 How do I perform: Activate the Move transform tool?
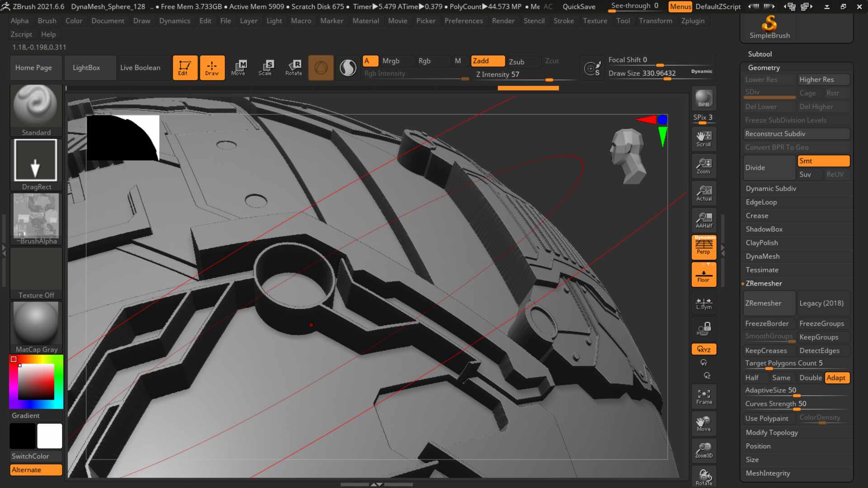[x=238, y=68]
